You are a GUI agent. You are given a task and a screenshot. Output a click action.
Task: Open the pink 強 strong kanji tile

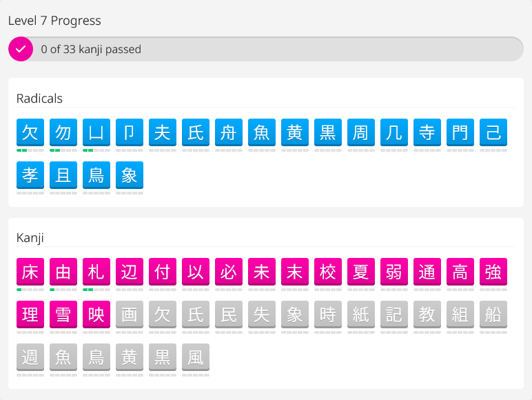493,272
